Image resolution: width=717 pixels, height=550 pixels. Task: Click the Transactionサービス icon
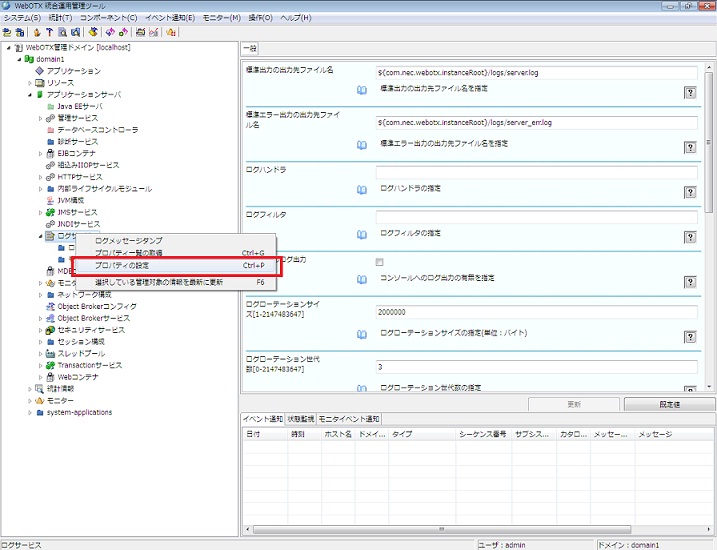pos(51,365)
